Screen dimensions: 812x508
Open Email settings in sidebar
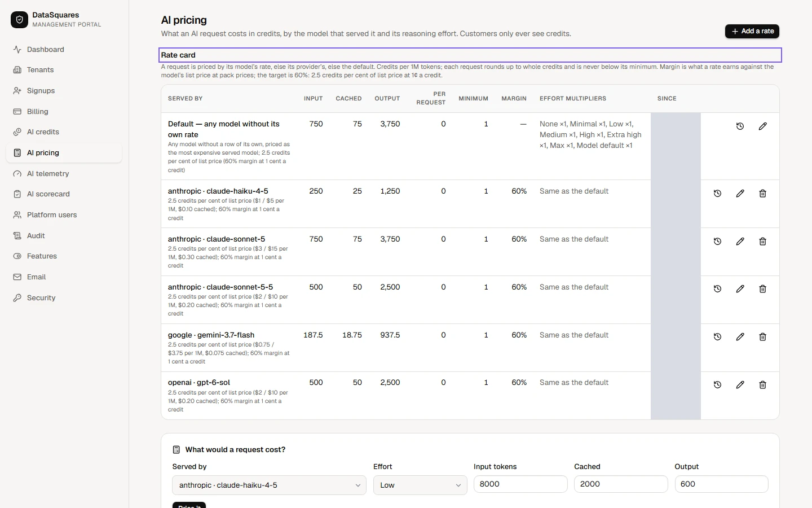tap(64, 277)
